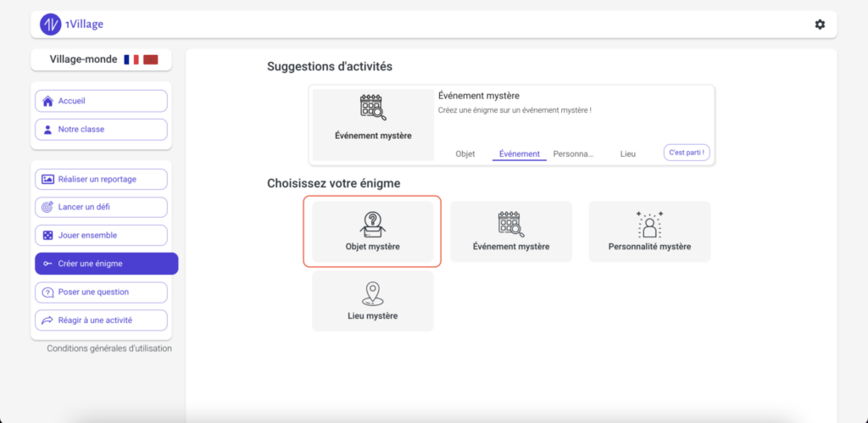The height and width of the screenshot is (423, 868).
Task: Go to Accueil home page
Action: [102, 101]
